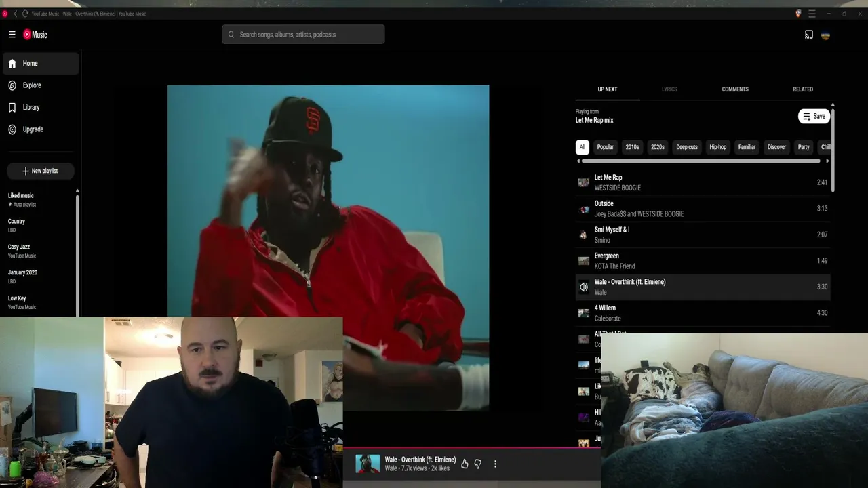Select the Discover filter chip
The height and width of the screenshot is (488, 868).
click(x=776, y=147)
